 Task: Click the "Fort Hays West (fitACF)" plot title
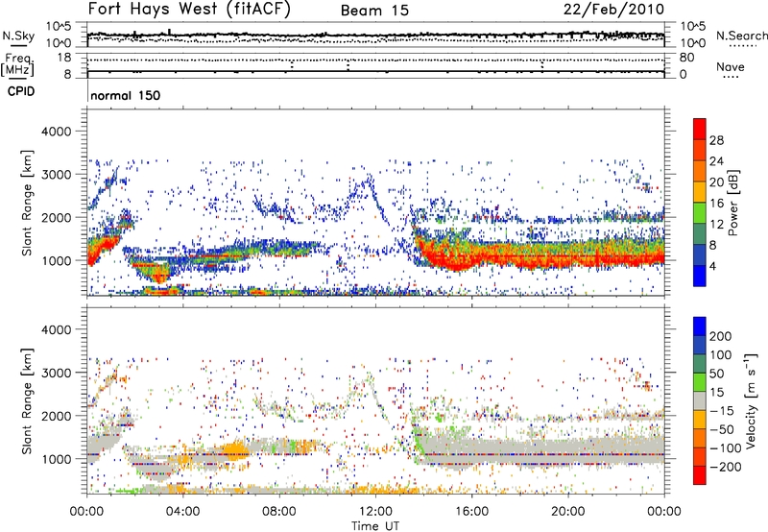[189, 9]
